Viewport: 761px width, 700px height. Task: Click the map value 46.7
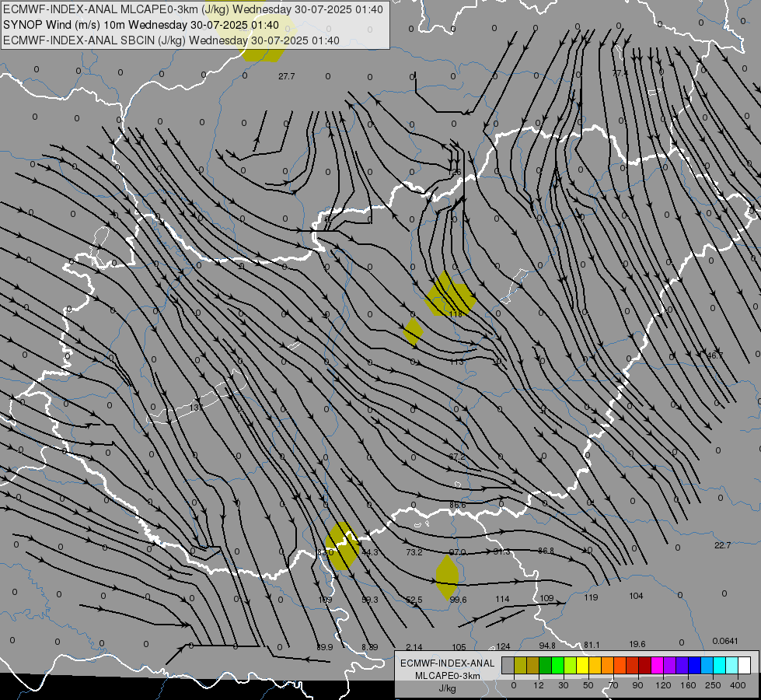[714, 355]
